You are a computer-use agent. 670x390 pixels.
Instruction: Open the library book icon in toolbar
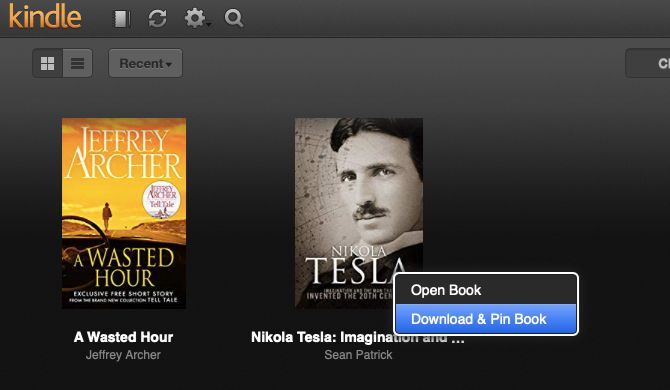coord(122,19)
